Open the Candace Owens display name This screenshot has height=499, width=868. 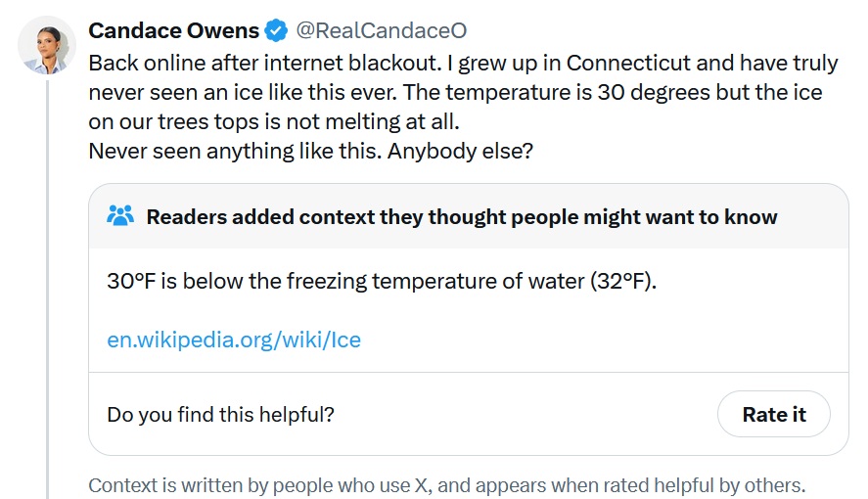pos(173,30)
